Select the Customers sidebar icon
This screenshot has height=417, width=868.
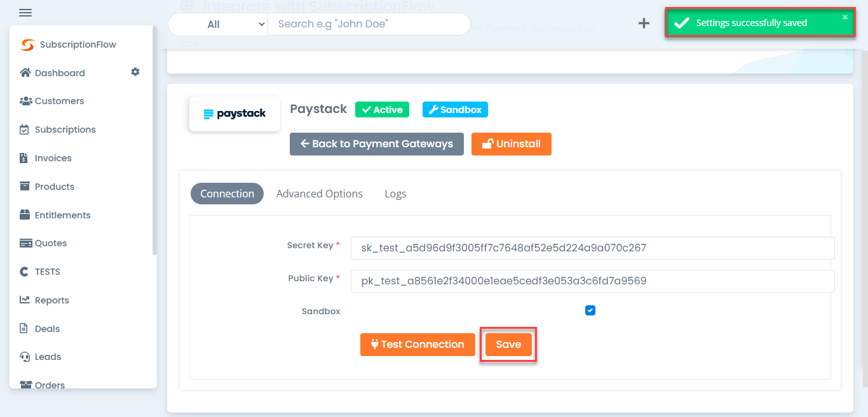[24, 100]
